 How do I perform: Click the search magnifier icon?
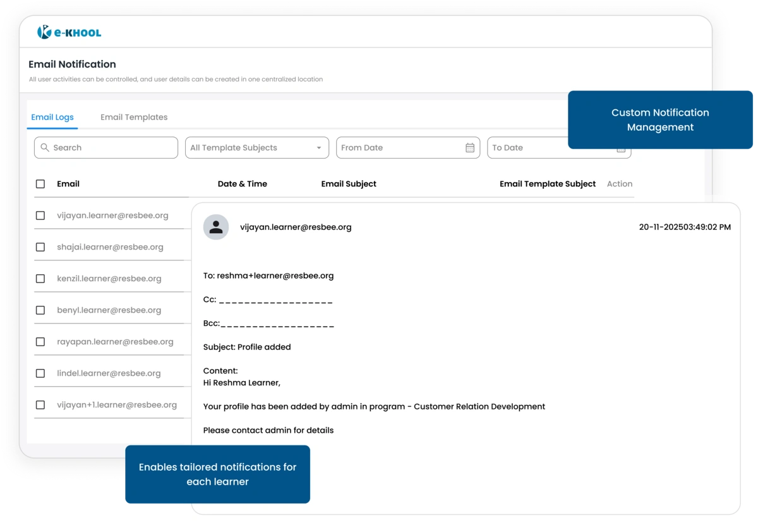[x=44, y=147]
